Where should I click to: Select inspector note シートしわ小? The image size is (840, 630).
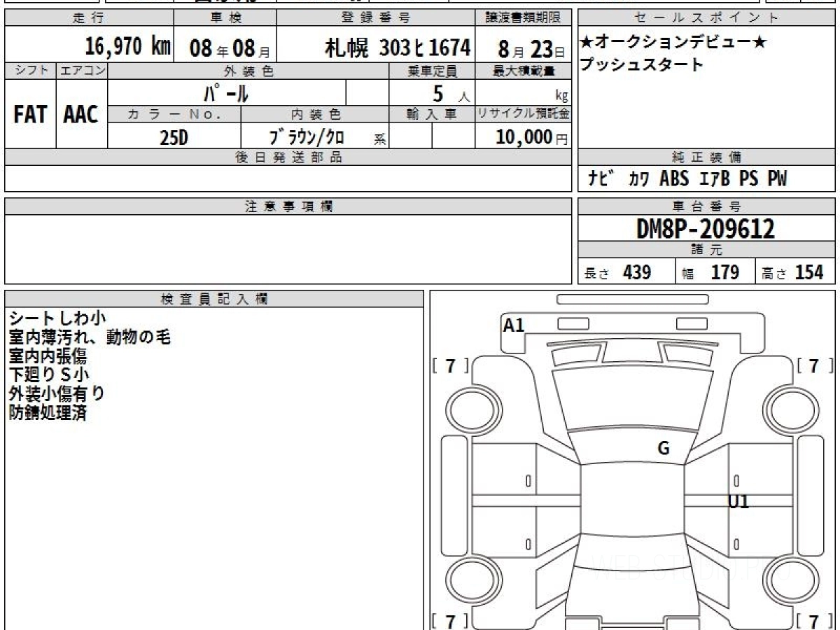click(x=57, y=318)
